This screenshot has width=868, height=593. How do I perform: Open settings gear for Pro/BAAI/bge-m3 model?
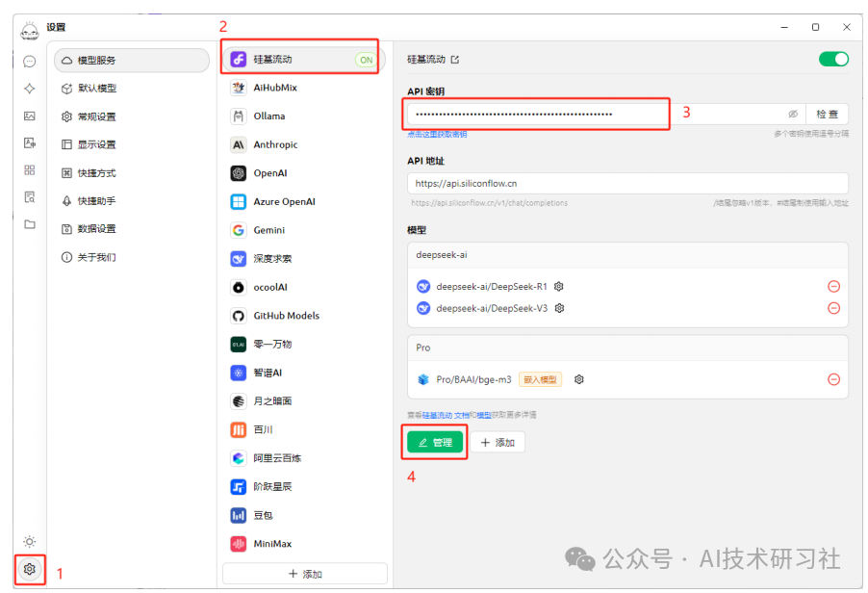coord(578,379)
